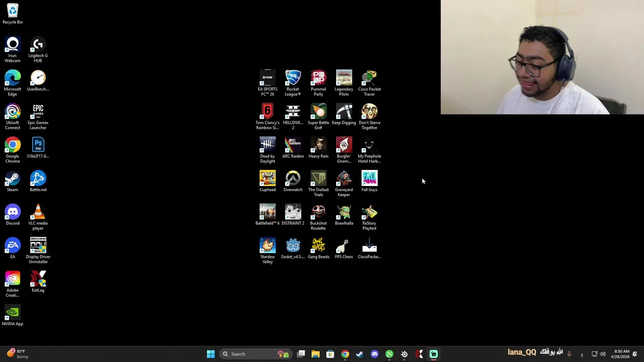Open The Outlast Trials shortcut
The width and height of the screenshot is (644, 362).
point(318,184)
